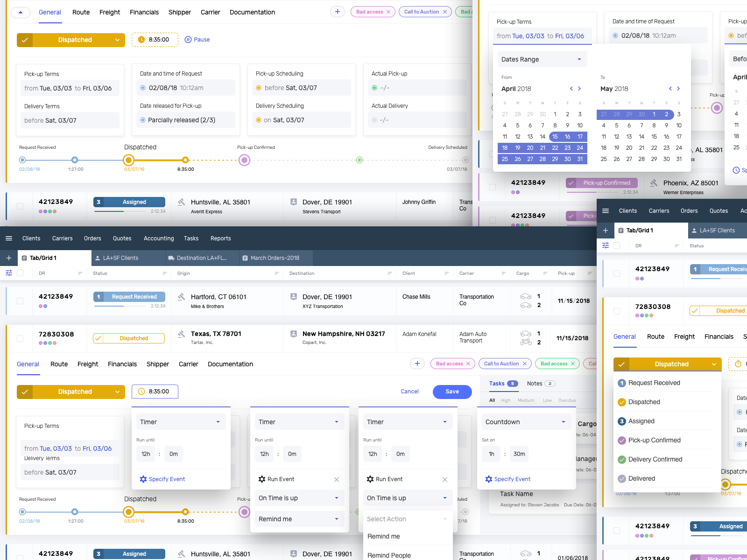Switch to the Financials tab
Viewport: 747px width, 560px height.
coord(122,364)
